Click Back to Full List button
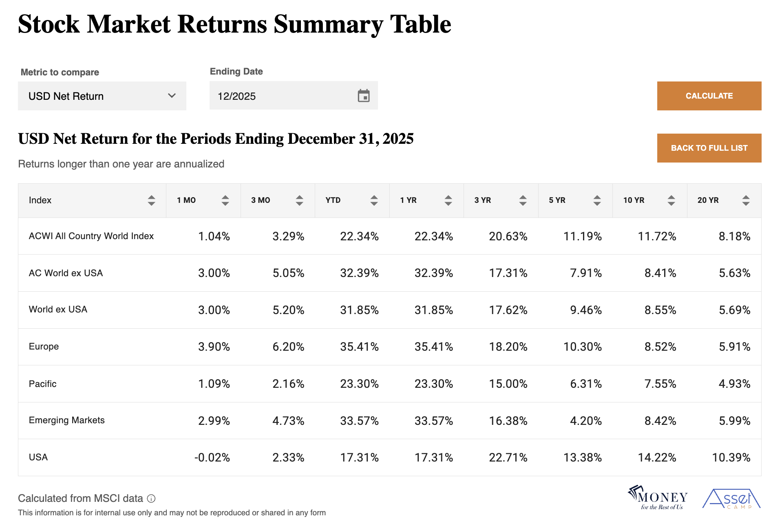Viewport: 782px width, 532px height. pos(709,148)
